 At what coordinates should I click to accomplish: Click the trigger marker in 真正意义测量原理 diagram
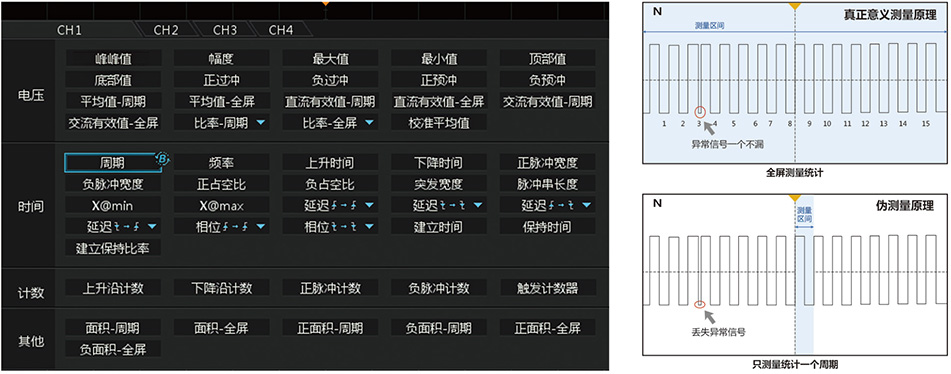pyautogui.click(x=795, y=5)
